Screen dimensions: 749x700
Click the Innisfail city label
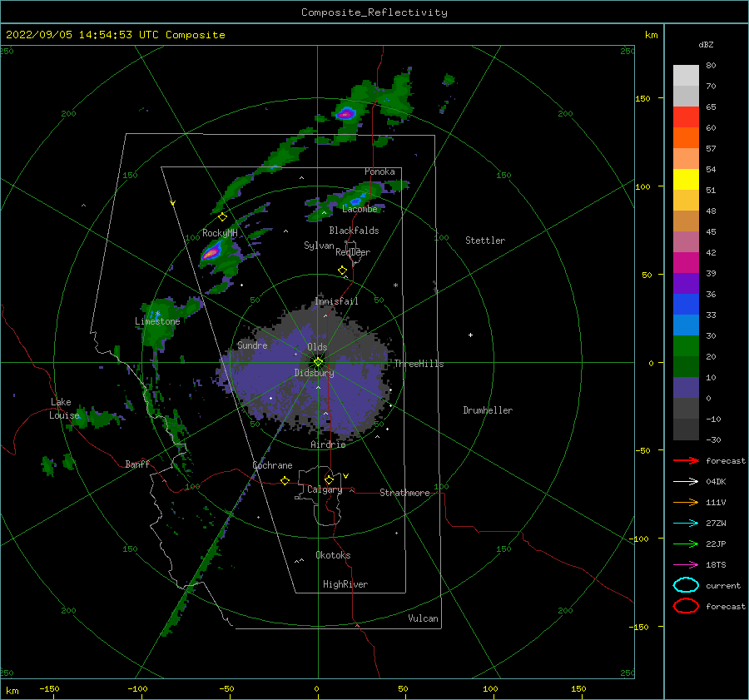coord(336,301)
